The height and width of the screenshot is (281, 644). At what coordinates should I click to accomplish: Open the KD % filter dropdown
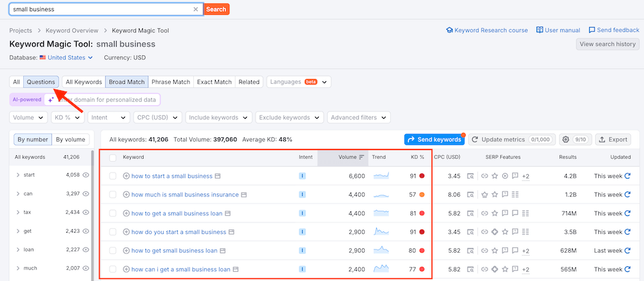68,118
